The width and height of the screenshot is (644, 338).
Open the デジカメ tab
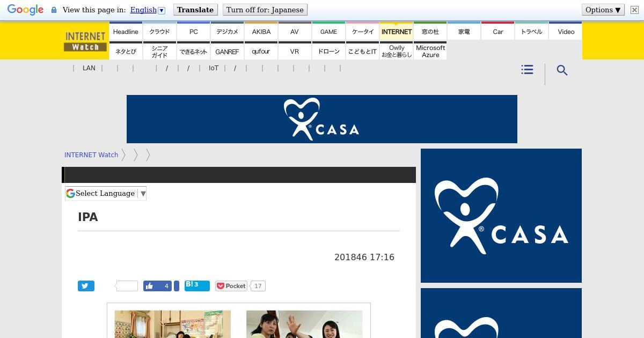click(x=227, y=31)
